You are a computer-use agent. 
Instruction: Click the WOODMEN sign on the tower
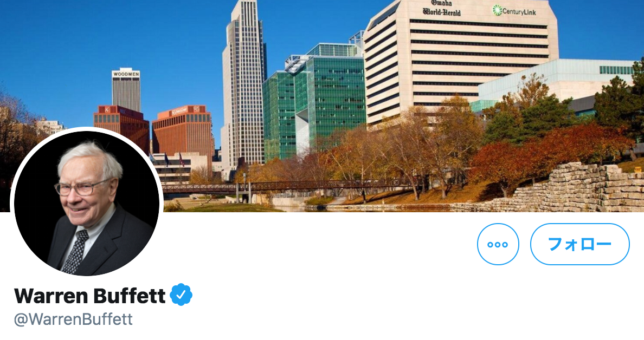click(126, 74)
